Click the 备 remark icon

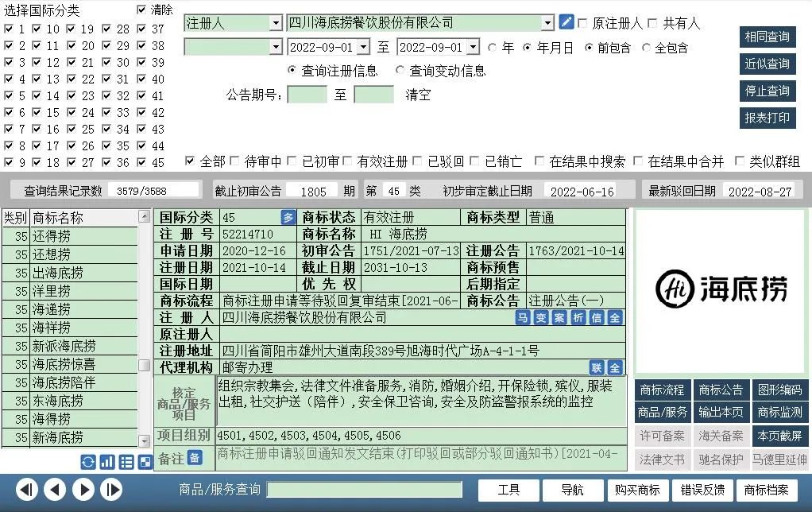click(x=195, y=458)
